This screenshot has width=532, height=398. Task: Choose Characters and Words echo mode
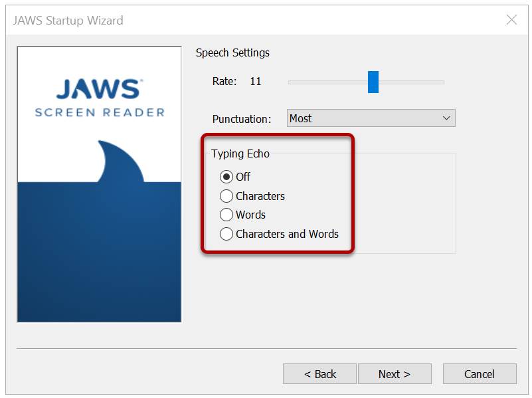click(x=226, y=234)
